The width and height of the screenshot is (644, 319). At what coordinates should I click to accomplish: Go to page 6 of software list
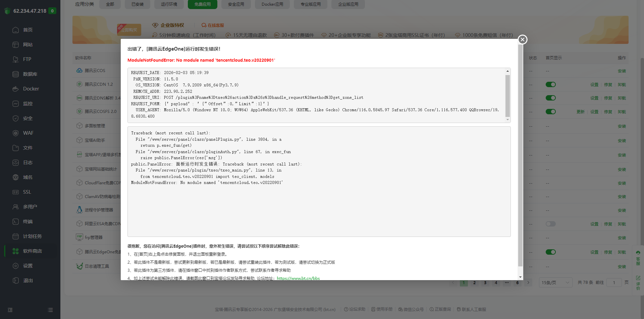(517, 282)
